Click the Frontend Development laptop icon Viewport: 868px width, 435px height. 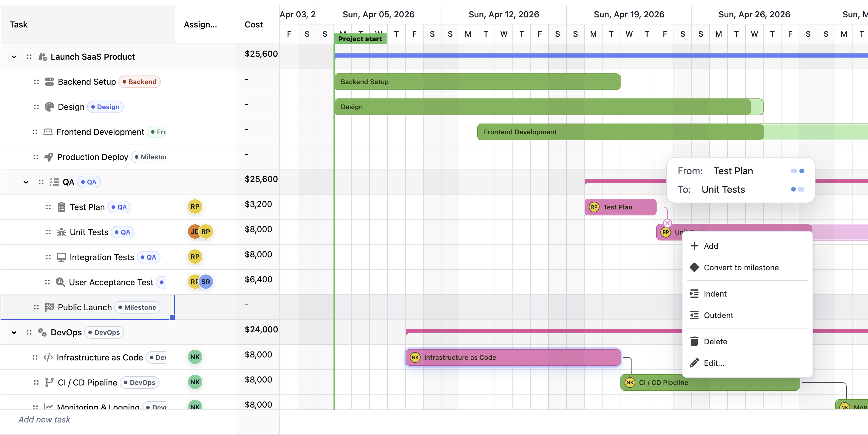(x=48, y=132)
